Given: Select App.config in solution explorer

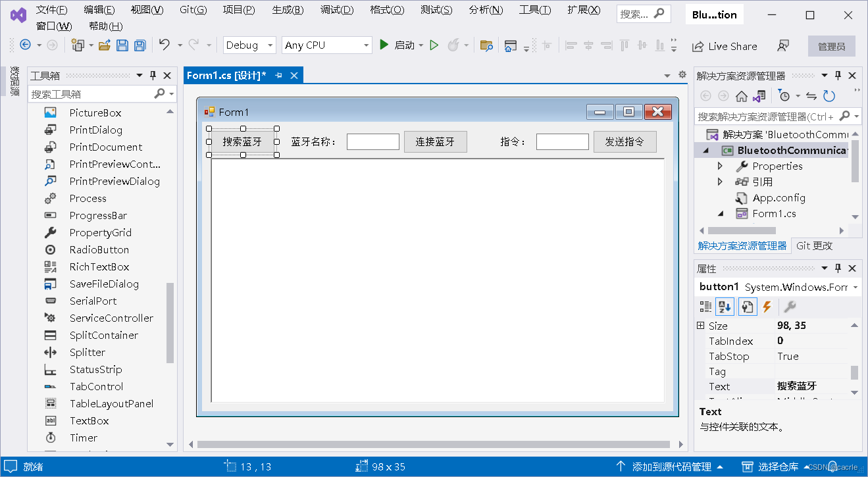Looking at the screenshot, I should (x=779, y=197).
